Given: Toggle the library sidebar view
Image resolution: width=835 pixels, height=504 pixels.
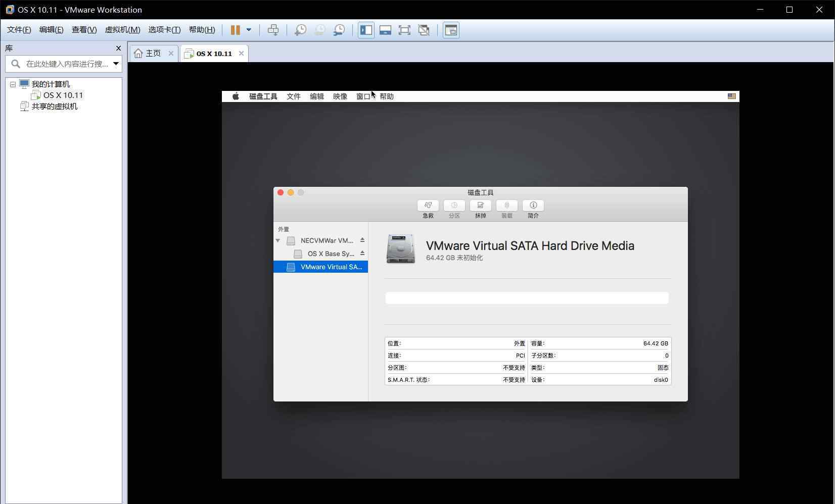Looking at the screenshot, I should tap(366, 30).
